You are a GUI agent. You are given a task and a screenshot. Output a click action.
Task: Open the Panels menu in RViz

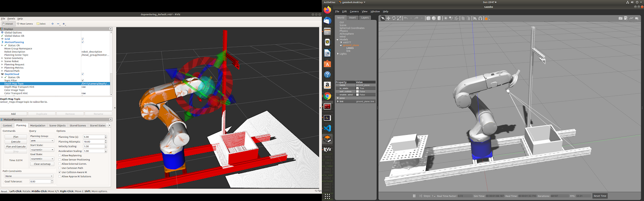[11, 19]
